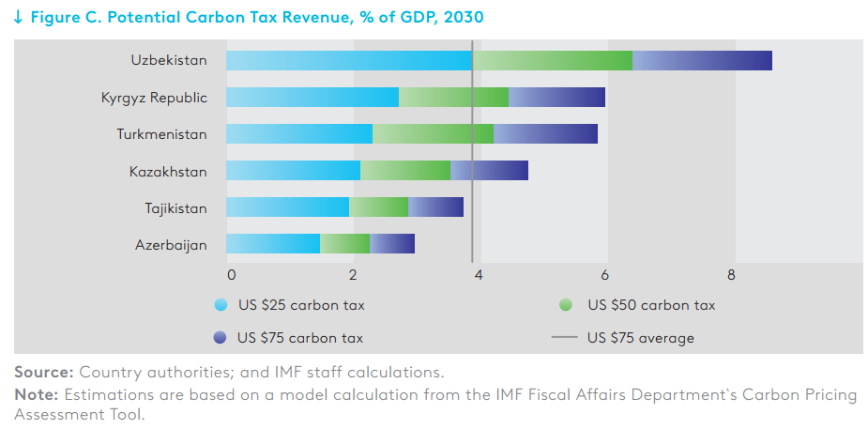Select the Turkmenistan country label
868x429 pixels.
coord(161,134)
